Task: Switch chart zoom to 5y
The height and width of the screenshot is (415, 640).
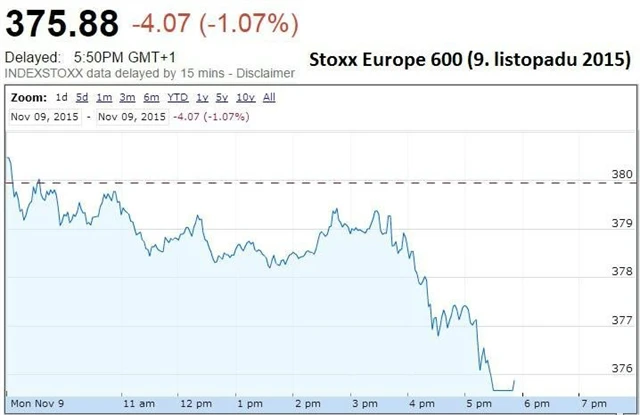Action: 222,98
